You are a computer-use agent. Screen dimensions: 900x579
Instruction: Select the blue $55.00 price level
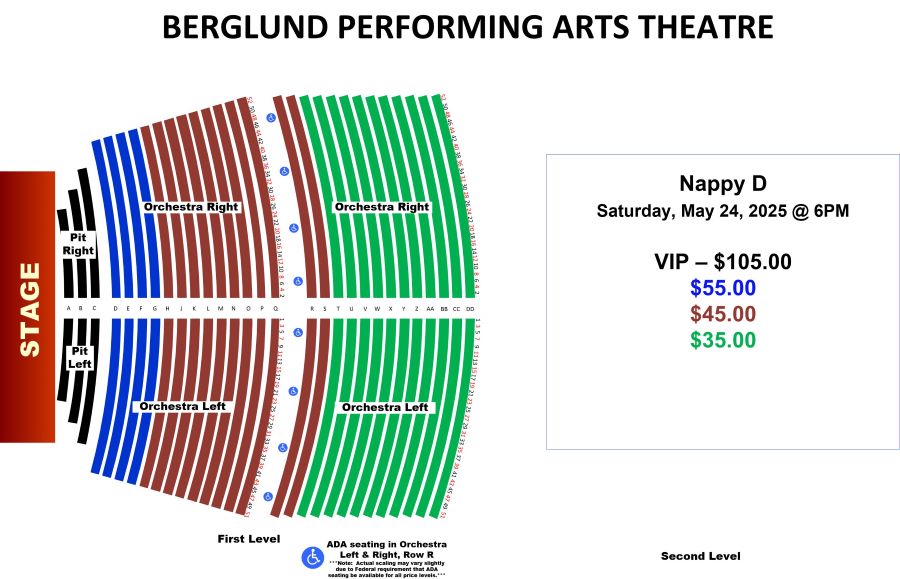[x=722, y=288]
